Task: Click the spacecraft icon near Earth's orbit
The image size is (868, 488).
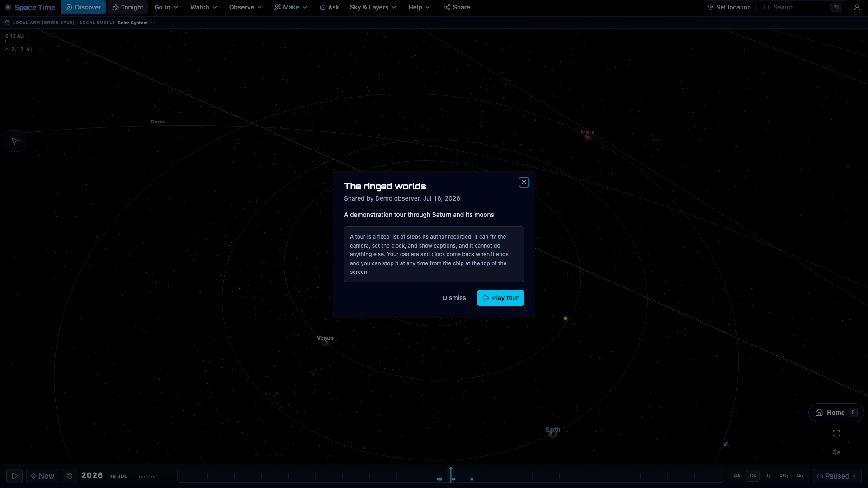Action: [x=726, y=444]
